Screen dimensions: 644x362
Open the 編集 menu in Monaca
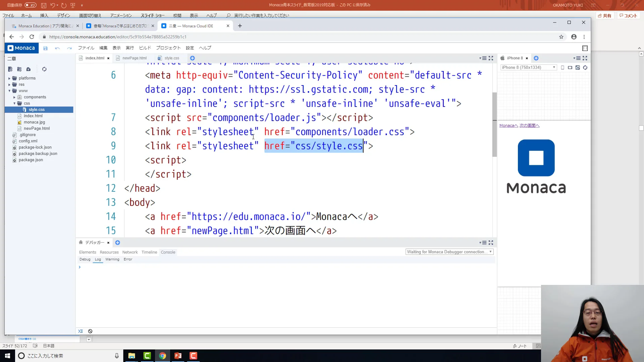[x=103, y=48]
